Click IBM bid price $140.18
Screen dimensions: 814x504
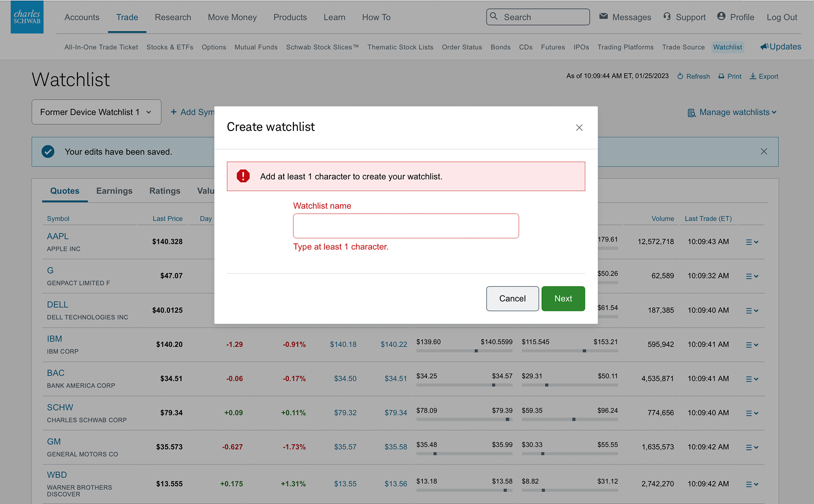click(343, 344)
